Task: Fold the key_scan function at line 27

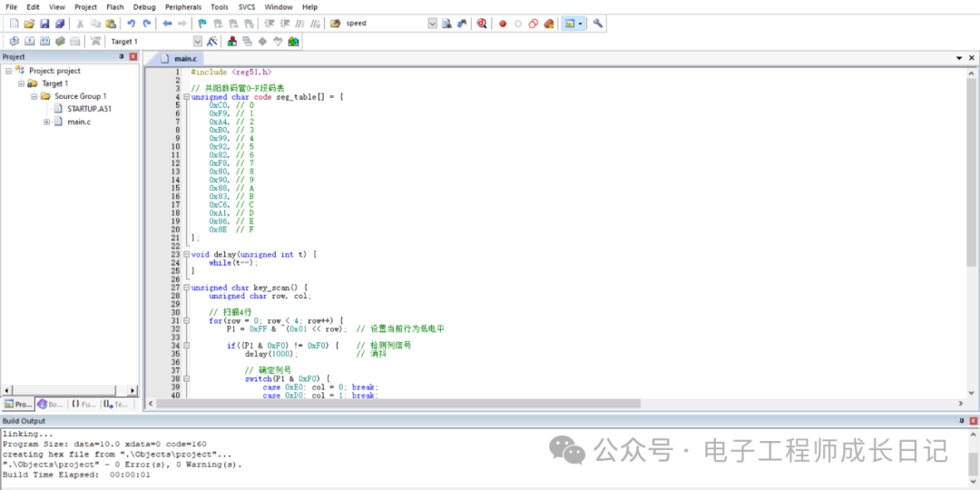Action: 186,288
